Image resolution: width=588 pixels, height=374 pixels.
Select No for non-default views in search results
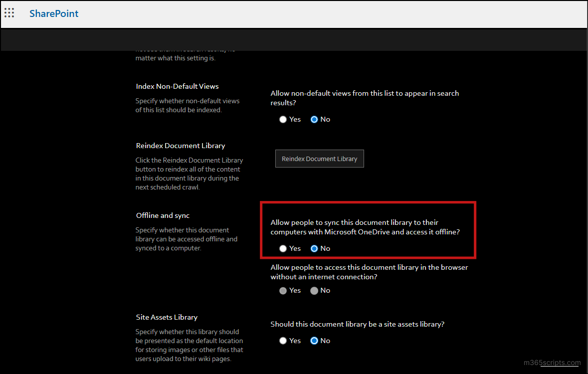314,119
